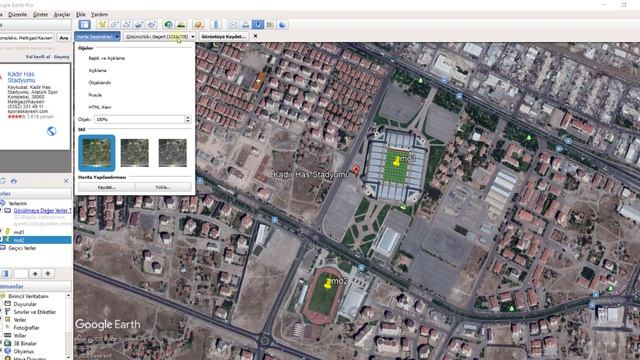The height and width of the screenshot is (360, 640).
Task: Close the search results panel
Action: coord(67,180)
